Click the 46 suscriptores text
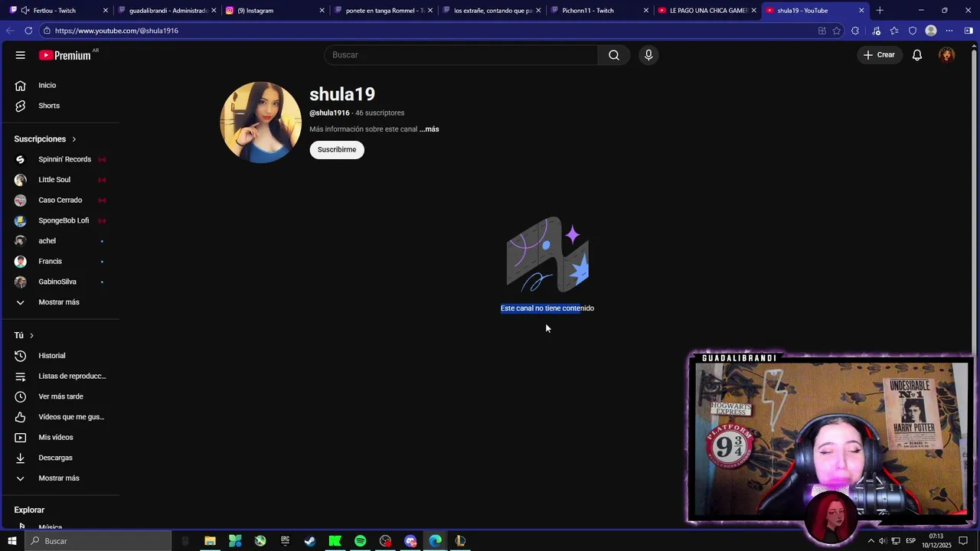Screen dimensions: 980x551 pos(380,113)
